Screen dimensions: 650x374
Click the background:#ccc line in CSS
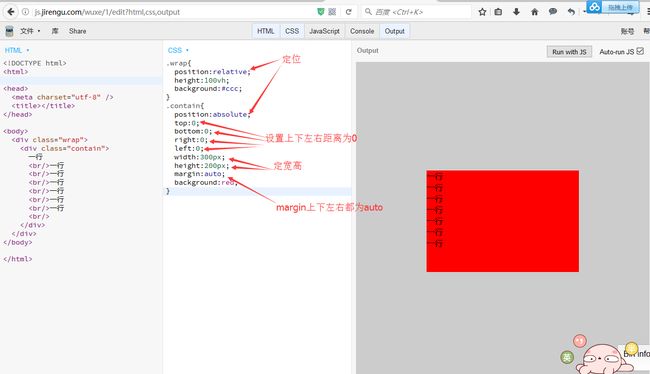[x=208, y=88]
